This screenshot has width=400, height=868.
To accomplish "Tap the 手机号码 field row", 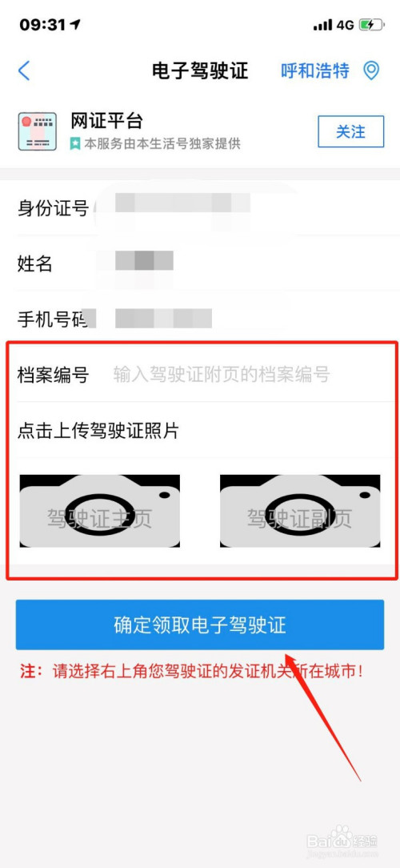I will tap(200, 318).
